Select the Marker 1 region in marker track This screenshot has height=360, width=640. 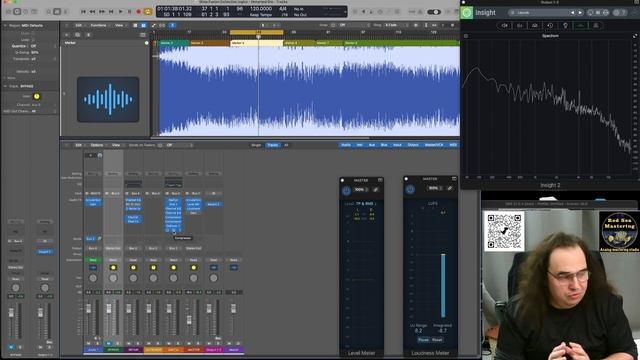click(x=173, y=43)
